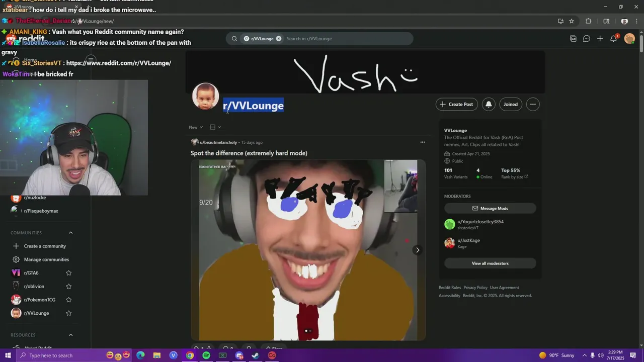Open Spotify from taskbar
The width and height of the screenshot is (644, 362).
(x=206, y=355)
